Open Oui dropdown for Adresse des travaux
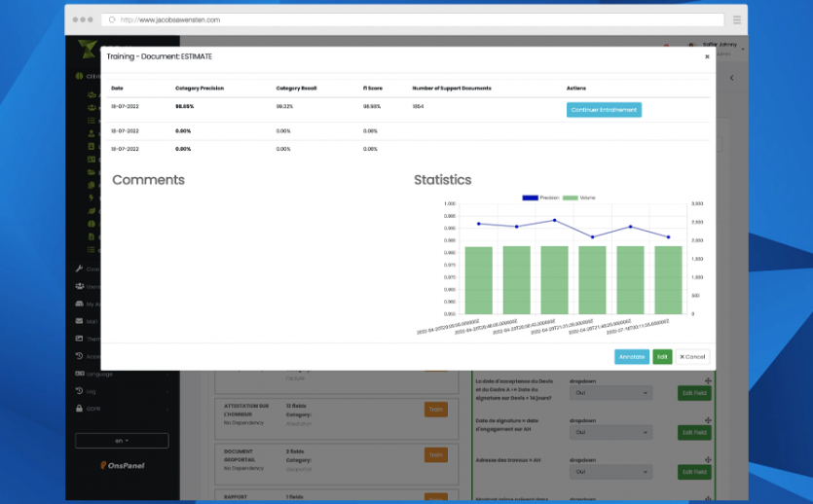The height and width of the screenshot is (504, 813). click(610, 472)
